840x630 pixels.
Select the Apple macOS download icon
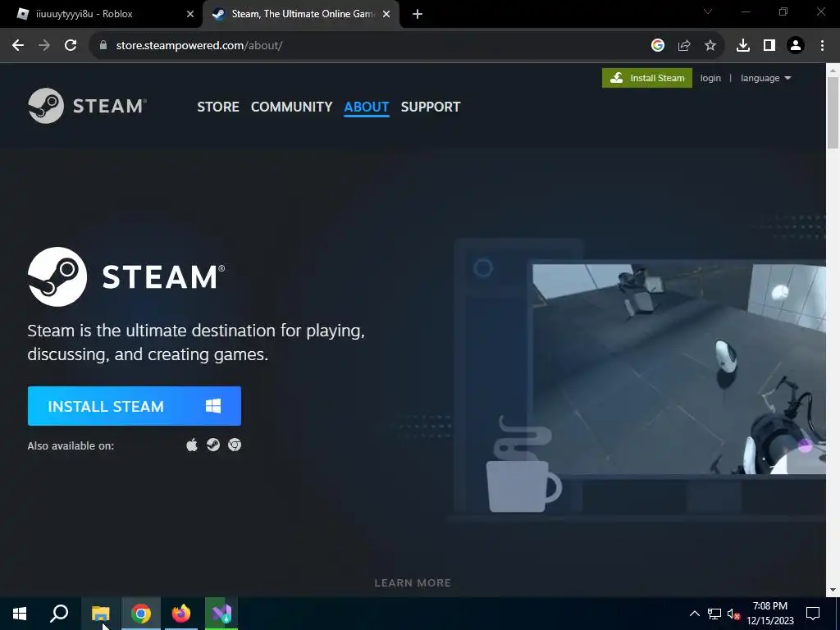(x=192, y=445)
